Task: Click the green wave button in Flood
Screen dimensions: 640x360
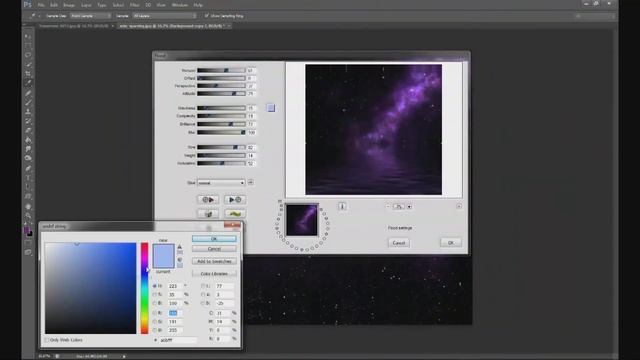Action: point(235,213)
